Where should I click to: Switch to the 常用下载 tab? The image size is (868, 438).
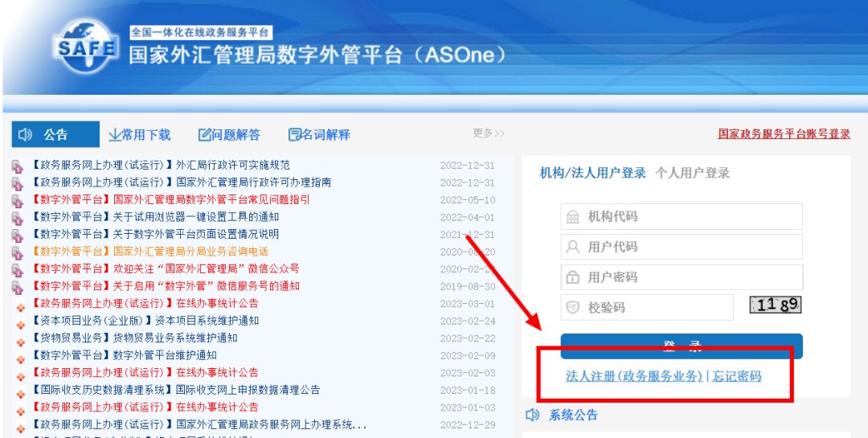[x=140, y=134]
